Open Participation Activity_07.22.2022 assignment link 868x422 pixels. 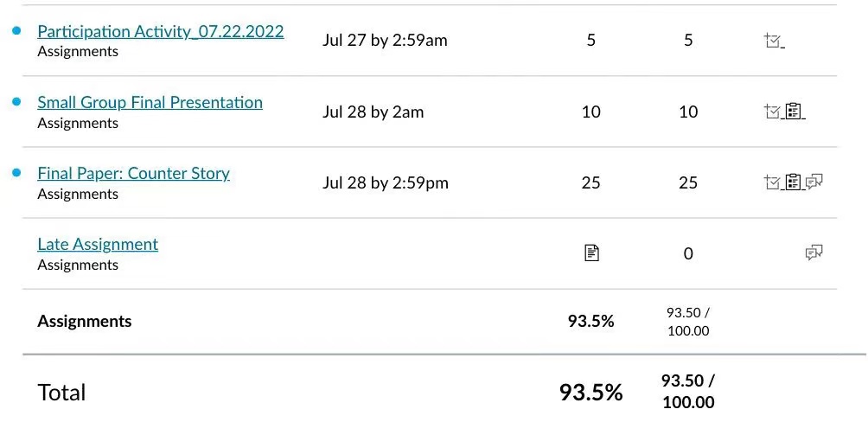[x=161, y=32]
